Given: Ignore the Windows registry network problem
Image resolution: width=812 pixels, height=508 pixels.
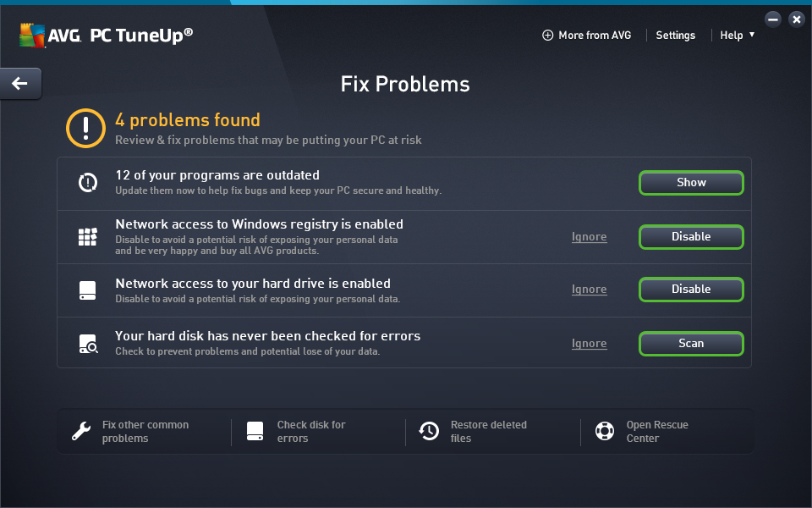Looking at the screenshot, I should [x=589, y=237].
